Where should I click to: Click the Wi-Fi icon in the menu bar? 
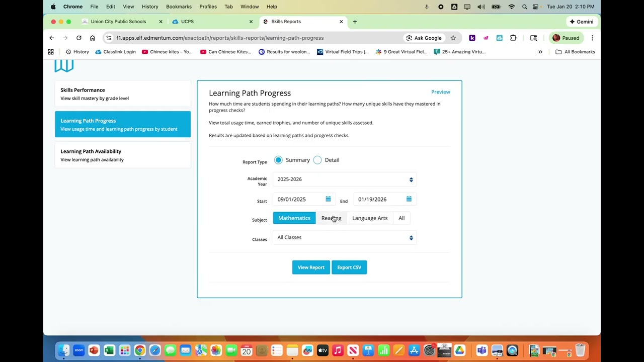point(511,7)
